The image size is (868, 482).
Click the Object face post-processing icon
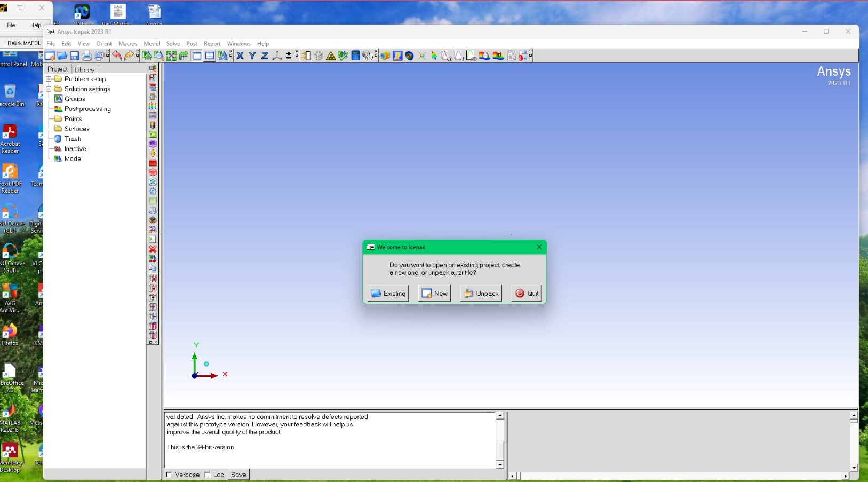tap(385, 56)
